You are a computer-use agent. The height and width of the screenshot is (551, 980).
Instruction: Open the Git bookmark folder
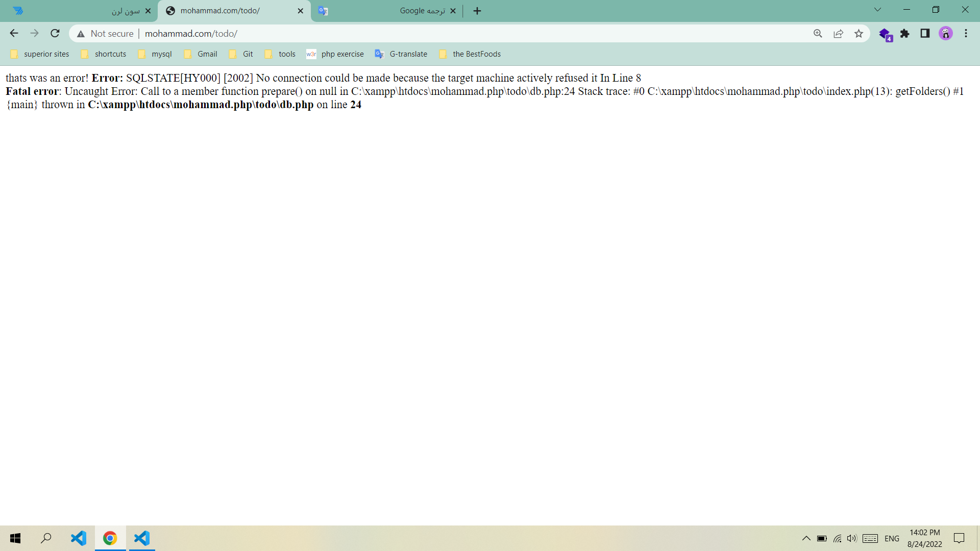241,54
